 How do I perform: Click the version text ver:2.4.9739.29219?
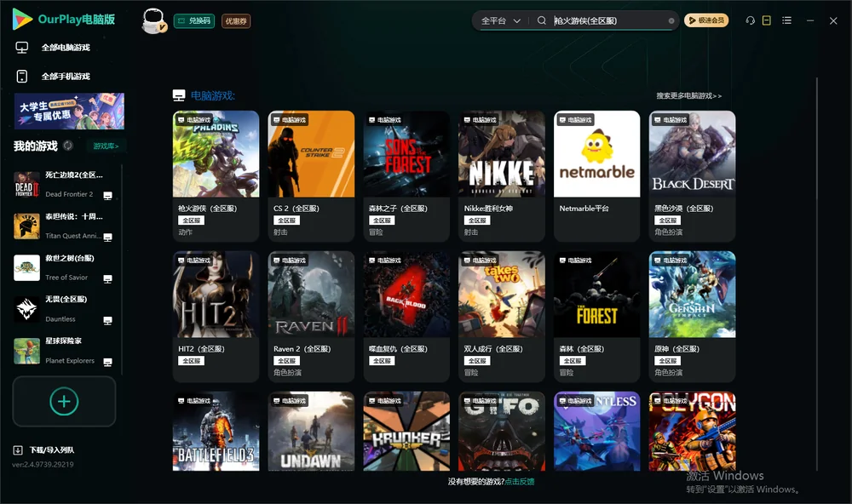[43, 464]
